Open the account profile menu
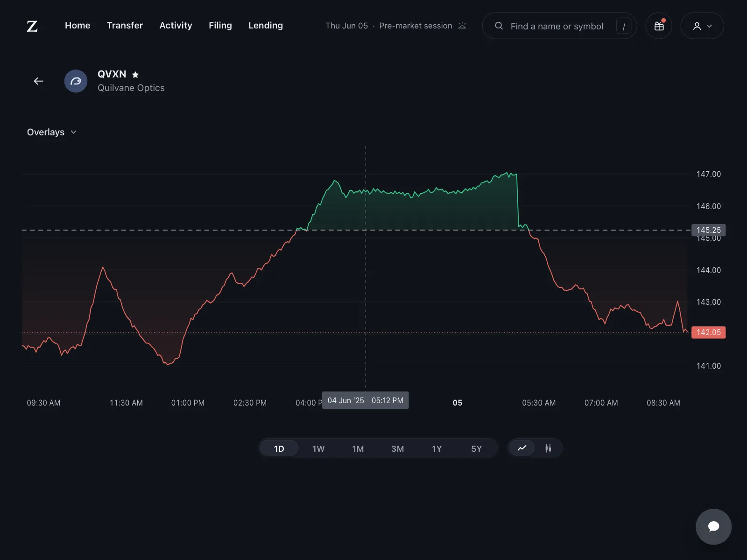This screenshot has height=560, width=747. coord(702,26)
